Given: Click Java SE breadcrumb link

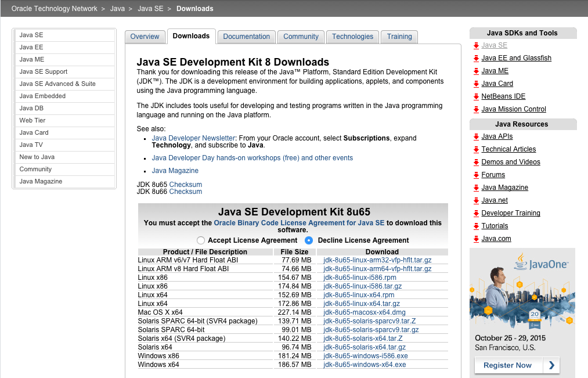Looking at the screenshot, I should (150, 9).
